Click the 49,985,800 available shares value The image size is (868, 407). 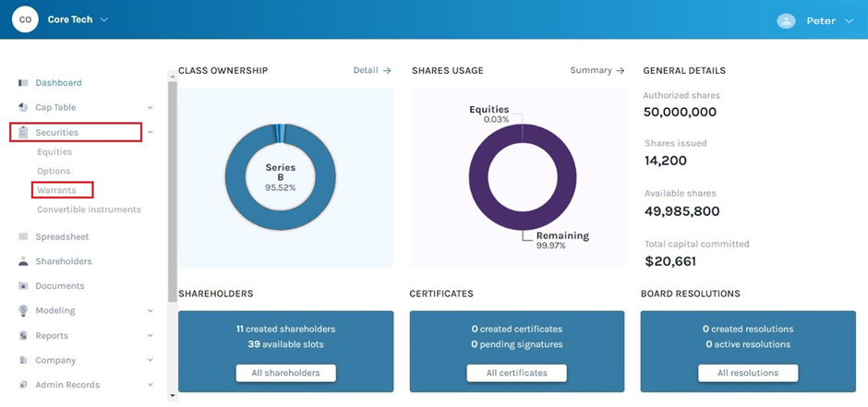(682, 211)
